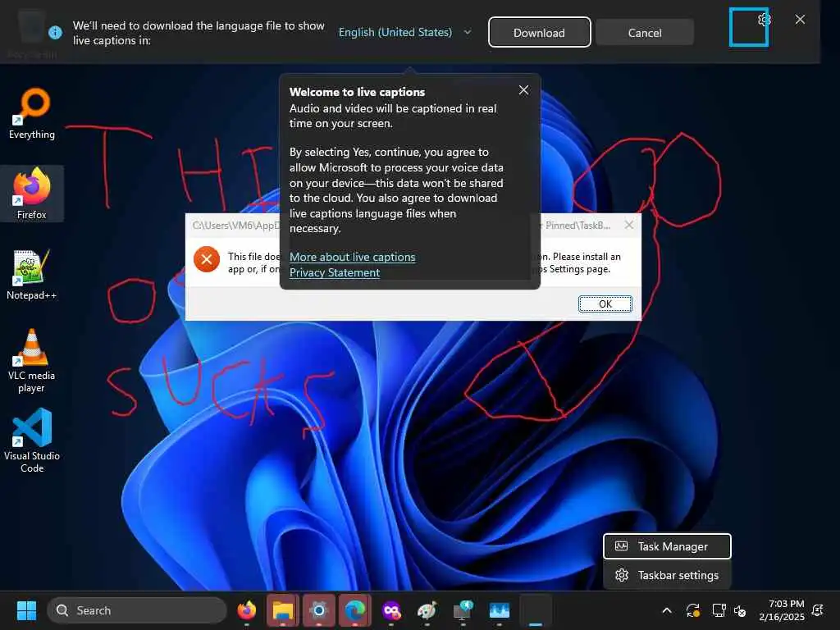The height and width of the screenshot is (630, 840).
Task: Open the network status tray icon
Action: [x=719, y=610]
